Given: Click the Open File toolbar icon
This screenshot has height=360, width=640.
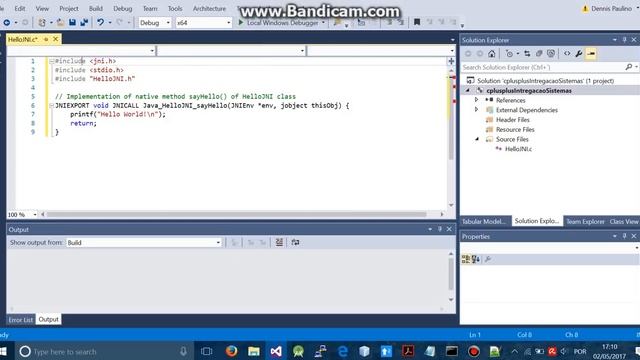Looking at the screenshot, I should click(60, 22).
